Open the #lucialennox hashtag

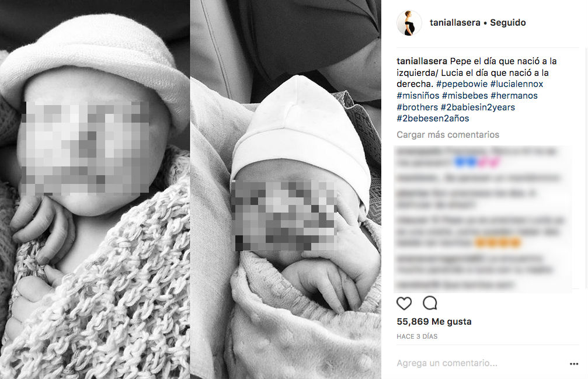pos(516,84)
